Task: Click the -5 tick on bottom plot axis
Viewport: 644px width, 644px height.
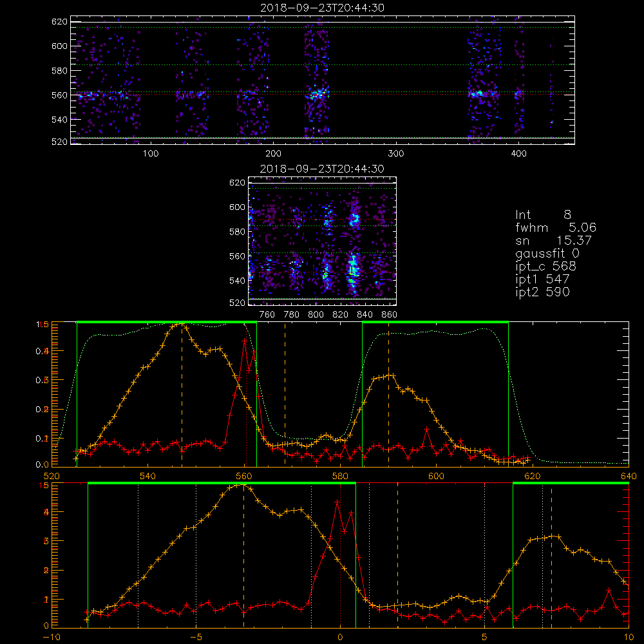Action: (x=196, y=638)
